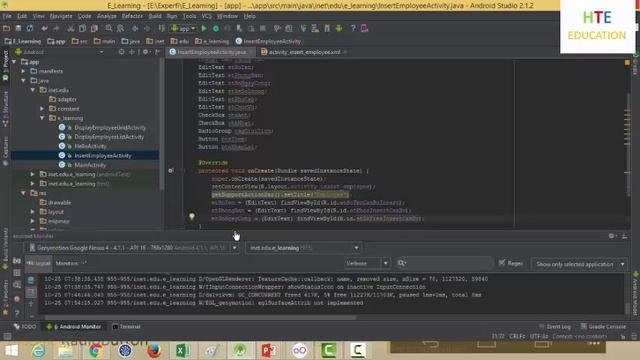
Task: Open Chrome from Windows taskbar
Action: (x=95, y=351)
